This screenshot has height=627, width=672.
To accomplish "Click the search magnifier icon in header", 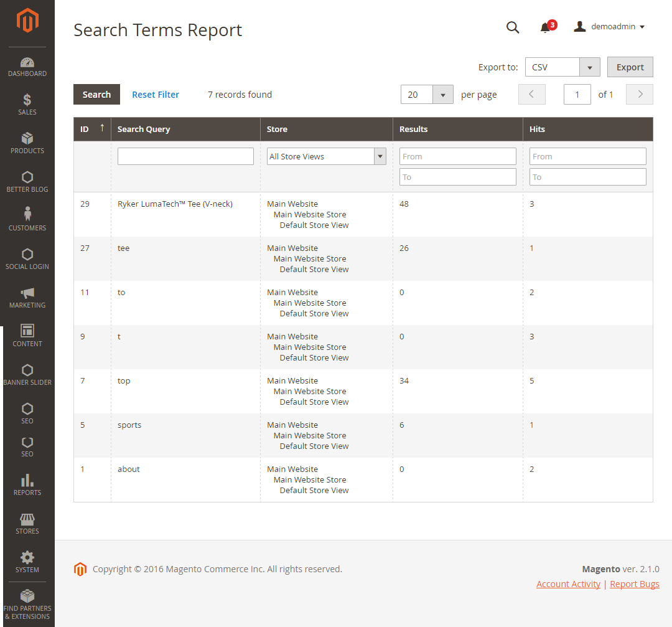I will click(513, 27).
